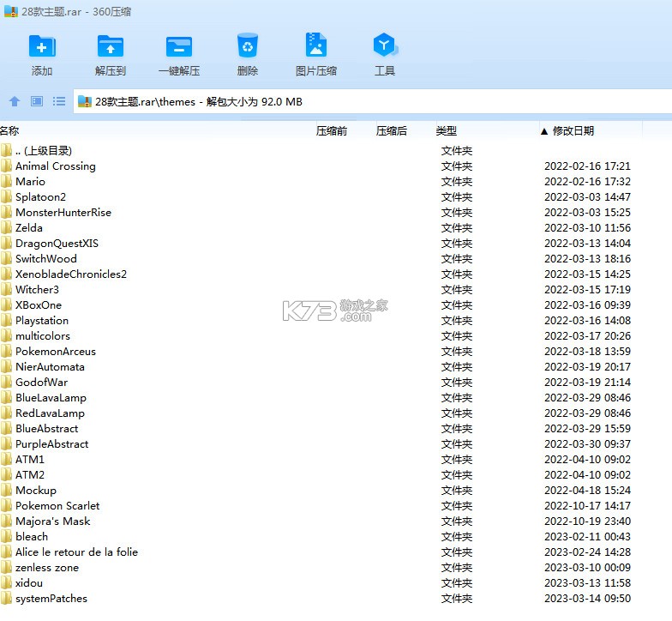Click the 添加 (Add) toolbar icon
This screenshot has width=672, height=621.
pyautogui.click(x=42, y=46)
